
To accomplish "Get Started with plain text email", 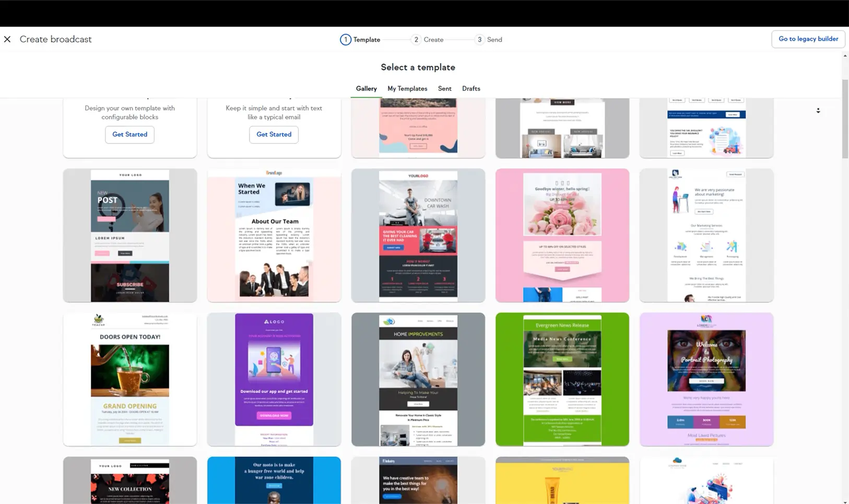I will [274, 135].
